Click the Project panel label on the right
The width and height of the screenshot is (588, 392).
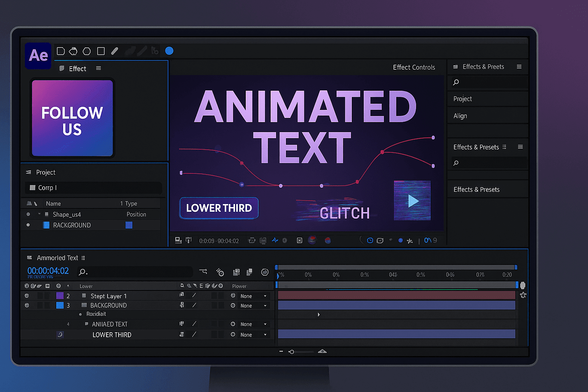(462, 98)
